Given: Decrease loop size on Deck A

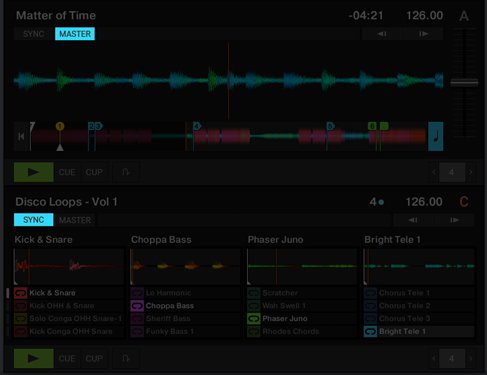Looking at the screenshot, I should tap(434, 172).
